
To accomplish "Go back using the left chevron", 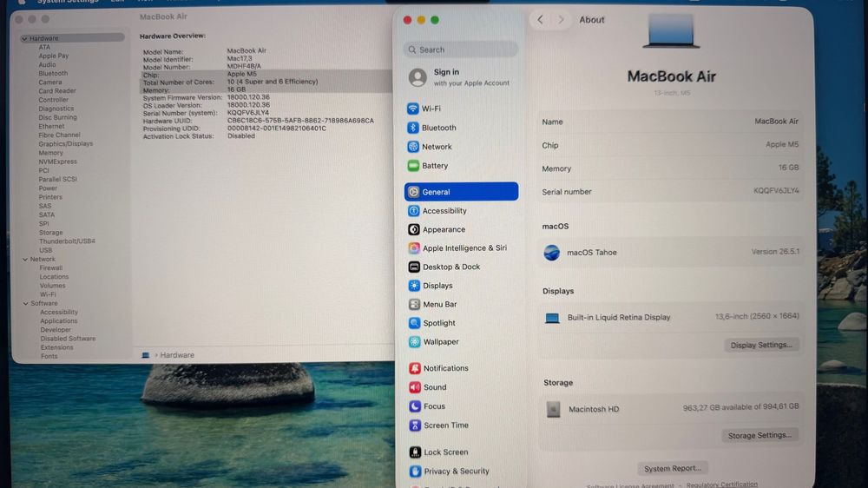I will tap(540, 20).
